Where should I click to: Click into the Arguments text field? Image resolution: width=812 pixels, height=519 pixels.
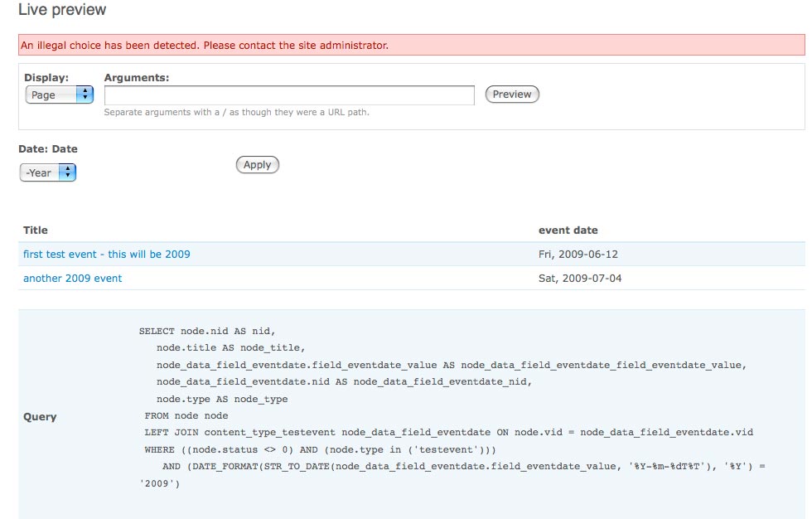click(289, 95)
